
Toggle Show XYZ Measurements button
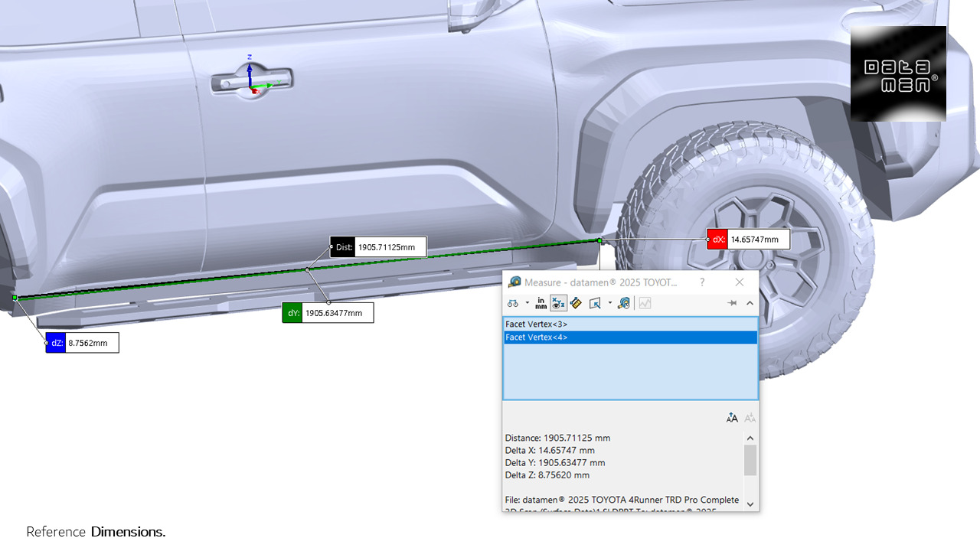point(559,303)
